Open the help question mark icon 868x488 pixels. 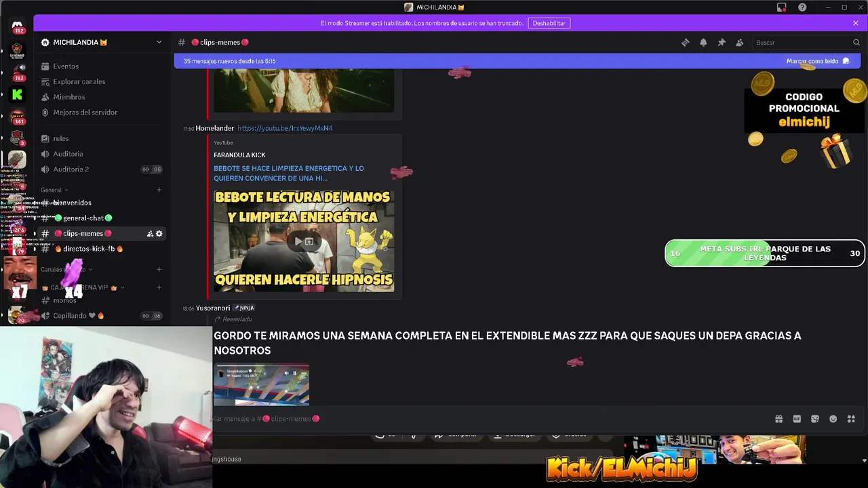pyautogui.click(x=802, y=7)
